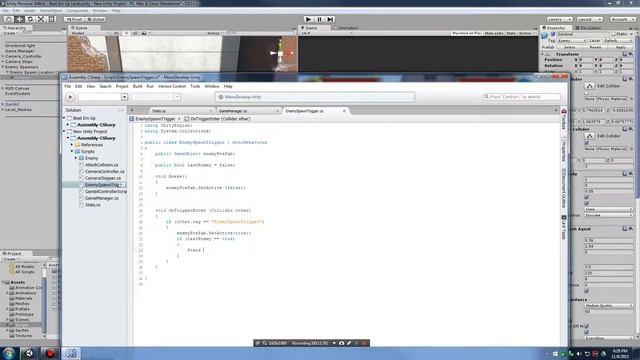This screenshot has height=360, width=640.
Task: Click Unity Step button
Action: (330, 19)
